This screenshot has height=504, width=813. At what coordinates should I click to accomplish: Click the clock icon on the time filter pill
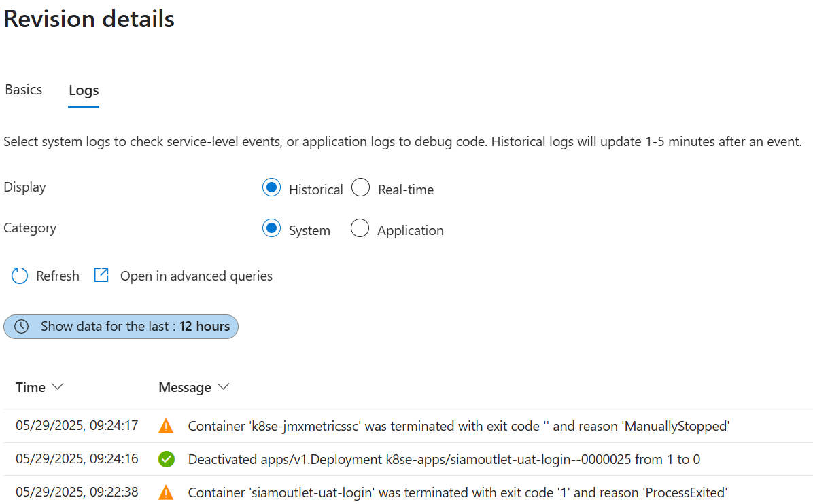pyautogui.click(x=21, y=327)
